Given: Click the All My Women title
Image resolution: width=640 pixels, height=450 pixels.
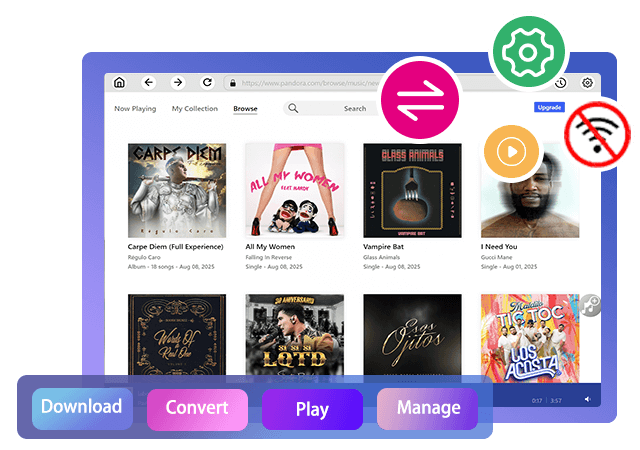Looking at the screenshot, I should (x=270, y=247).
